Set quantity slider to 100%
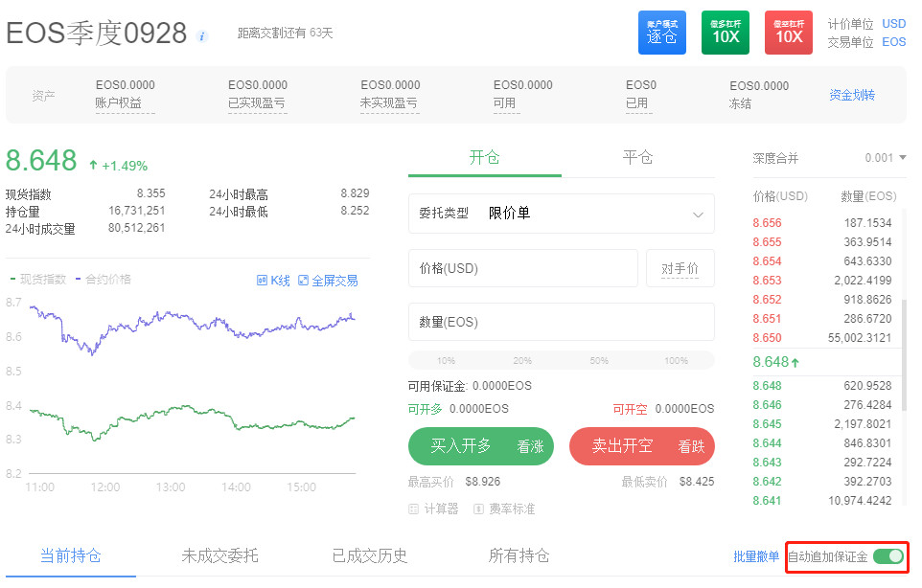Screen dimensions: 922x588 click(677, 361)
